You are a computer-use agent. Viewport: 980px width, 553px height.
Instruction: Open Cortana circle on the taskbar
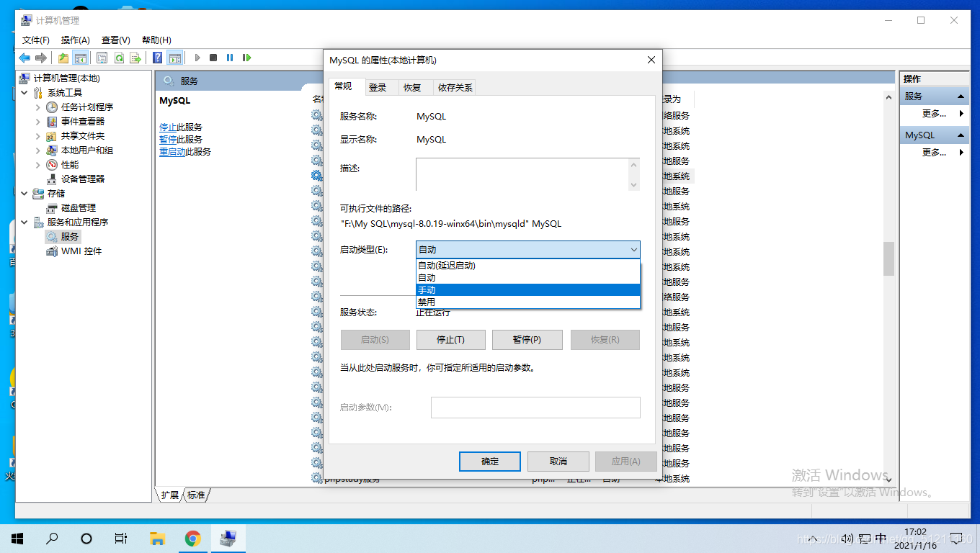[86, 538]
